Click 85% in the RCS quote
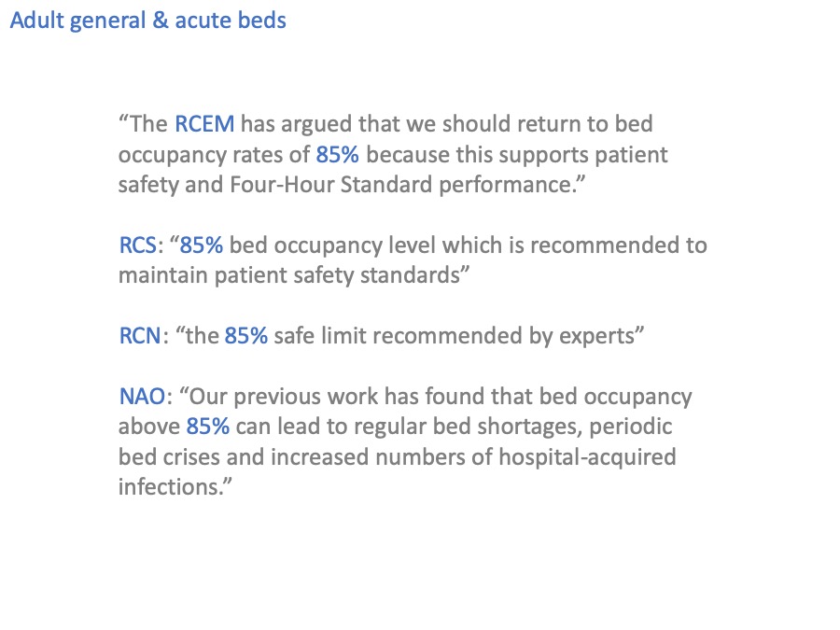The height and width of the screenshot is (630, 840). pos(201,245)
